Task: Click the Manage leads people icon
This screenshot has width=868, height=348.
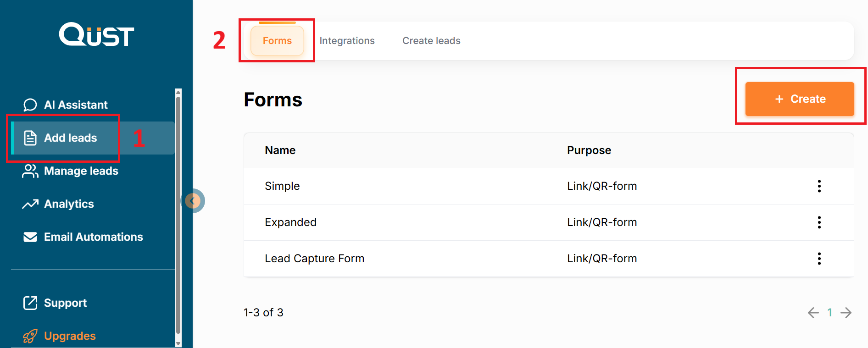Action: pos(30,171)
